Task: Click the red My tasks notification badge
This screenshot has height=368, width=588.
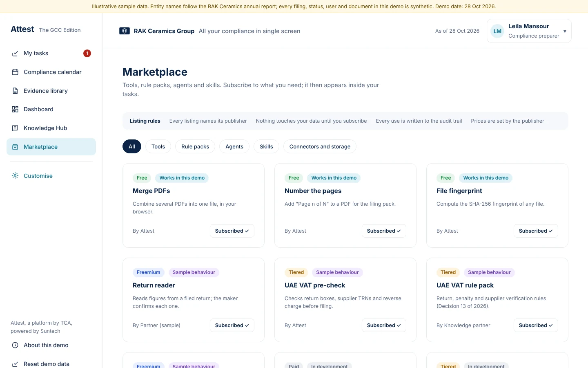Action: click(87, 53)
